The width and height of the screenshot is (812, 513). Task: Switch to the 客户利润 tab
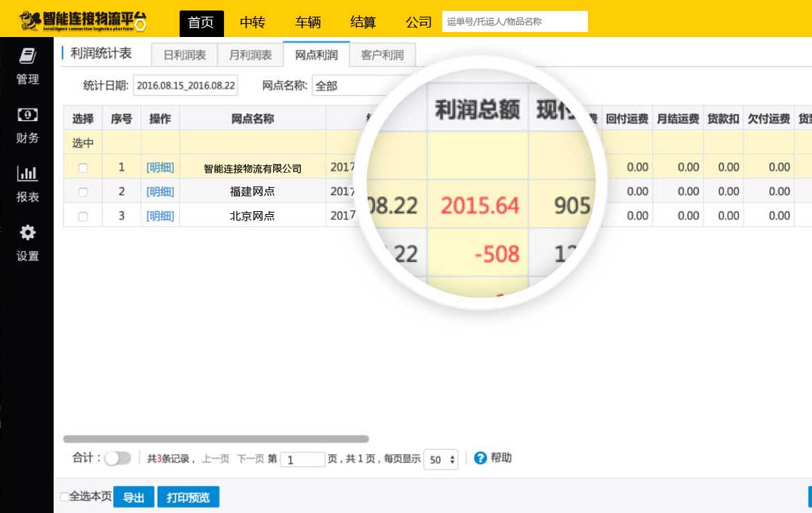pyautogui.click(x=382, y=55)
